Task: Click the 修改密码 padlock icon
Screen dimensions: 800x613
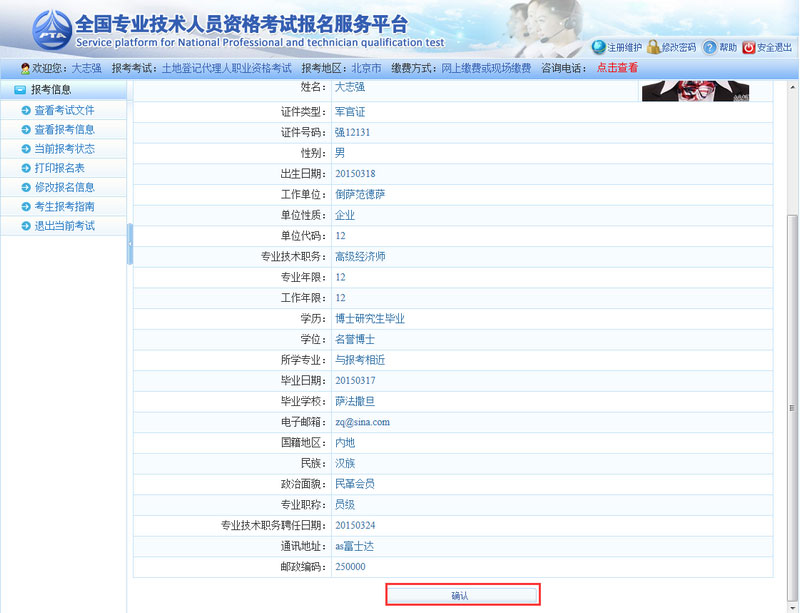Action: tap(653, 47)
